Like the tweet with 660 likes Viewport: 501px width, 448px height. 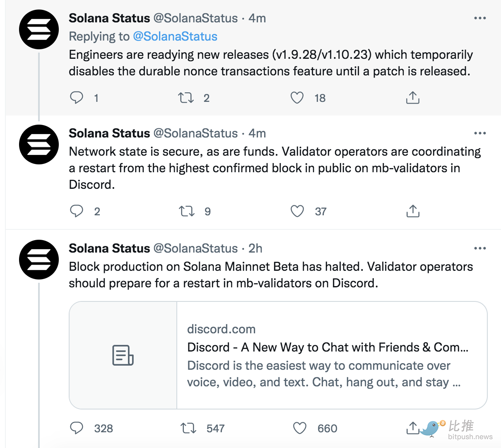click(300, 428)
